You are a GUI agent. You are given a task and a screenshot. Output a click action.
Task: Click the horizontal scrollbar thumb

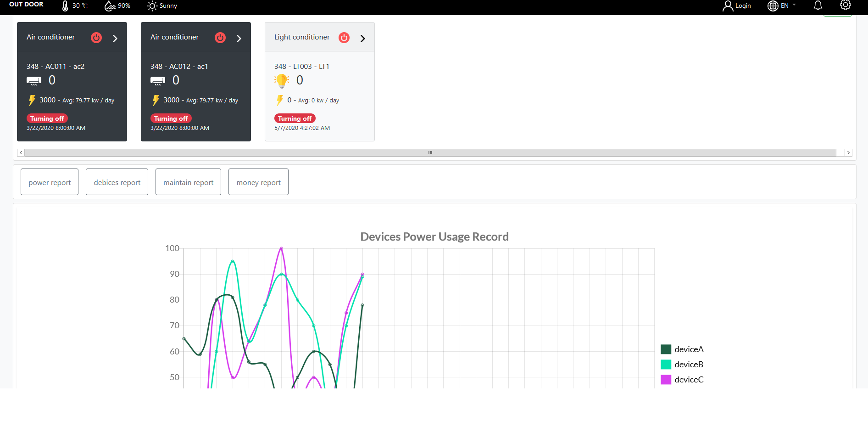click(x=430, y=152)
